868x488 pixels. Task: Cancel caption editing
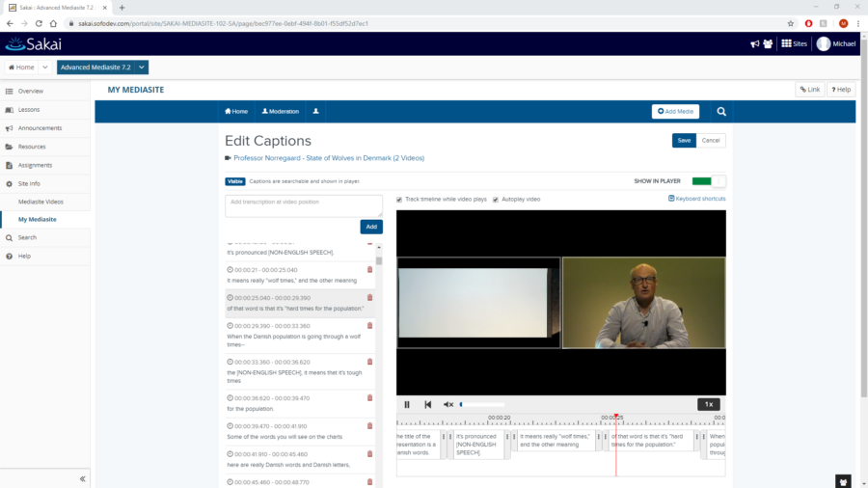click(711, 141)
